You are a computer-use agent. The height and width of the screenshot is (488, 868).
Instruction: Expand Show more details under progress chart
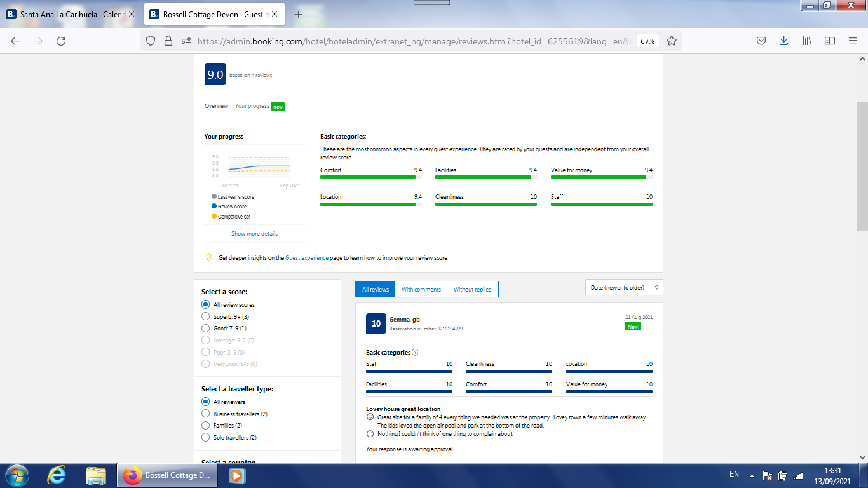[254, 234]
